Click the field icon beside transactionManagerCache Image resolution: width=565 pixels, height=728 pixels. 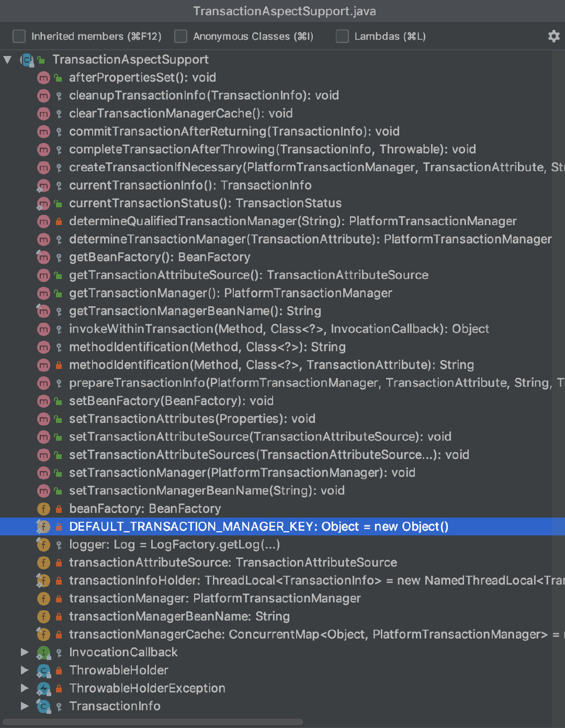click(43, 634)
